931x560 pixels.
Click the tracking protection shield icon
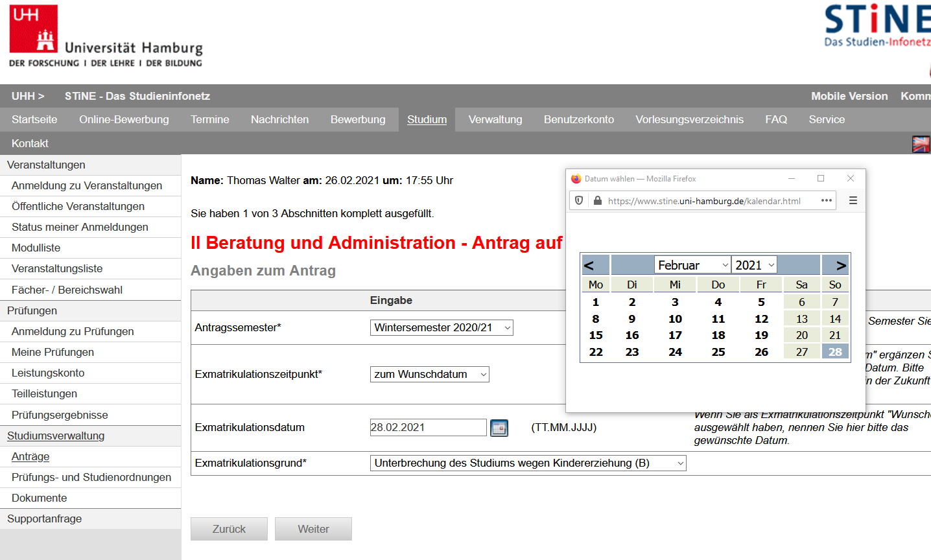[x=578, y=200]
